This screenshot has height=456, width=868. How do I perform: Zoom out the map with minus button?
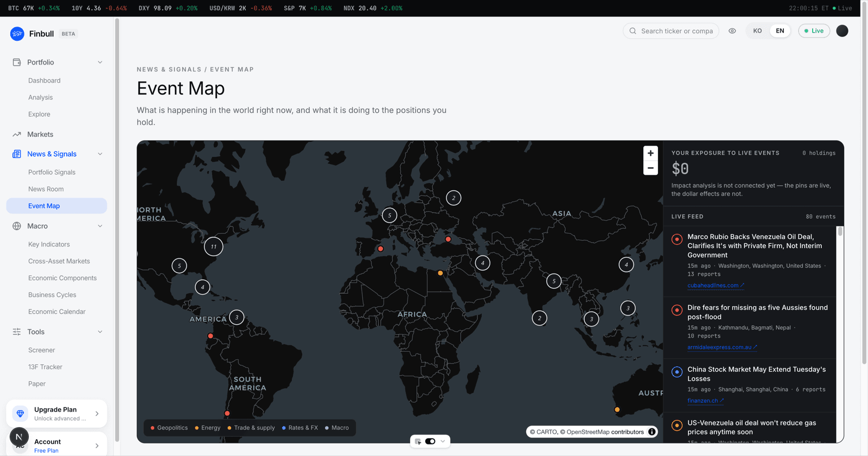(650, 168)
